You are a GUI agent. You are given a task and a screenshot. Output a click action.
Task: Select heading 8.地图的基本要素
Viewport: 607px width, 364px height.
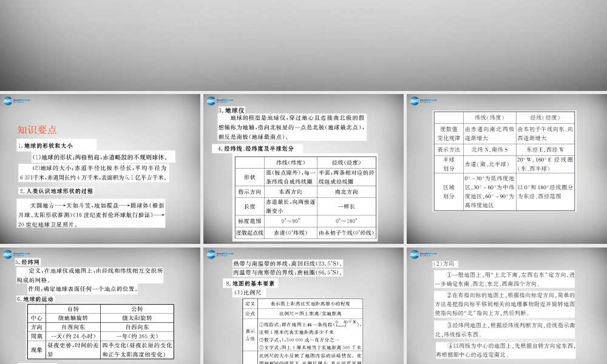(251, 283)
